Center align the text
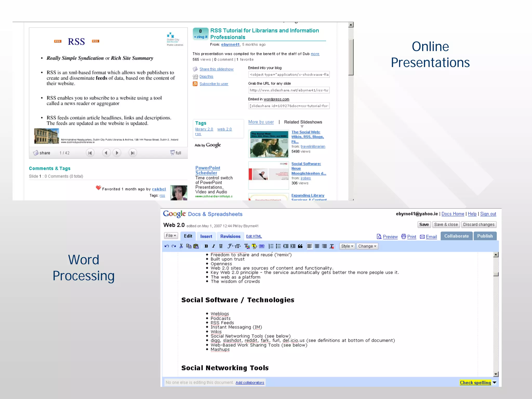Screen dimensions: 532x399 (317, 246)
